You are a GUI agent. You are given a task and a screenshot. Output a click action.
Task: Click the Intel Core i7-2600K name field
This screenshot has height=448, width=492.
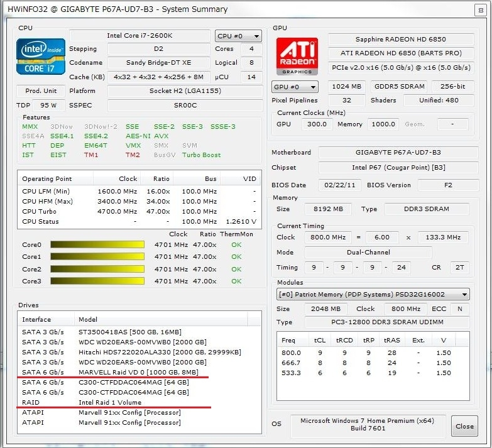(x=139, y=36)
